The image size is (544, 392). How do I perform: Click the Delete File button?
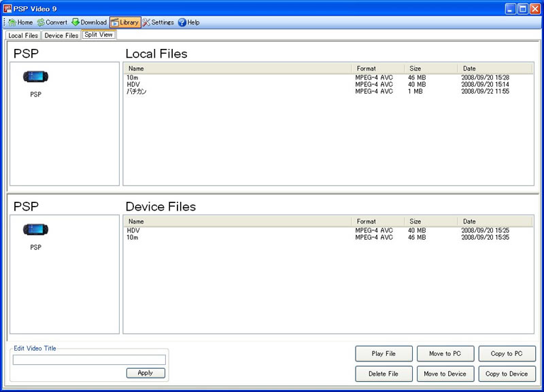pyautogui.click(x=384, y=374)
